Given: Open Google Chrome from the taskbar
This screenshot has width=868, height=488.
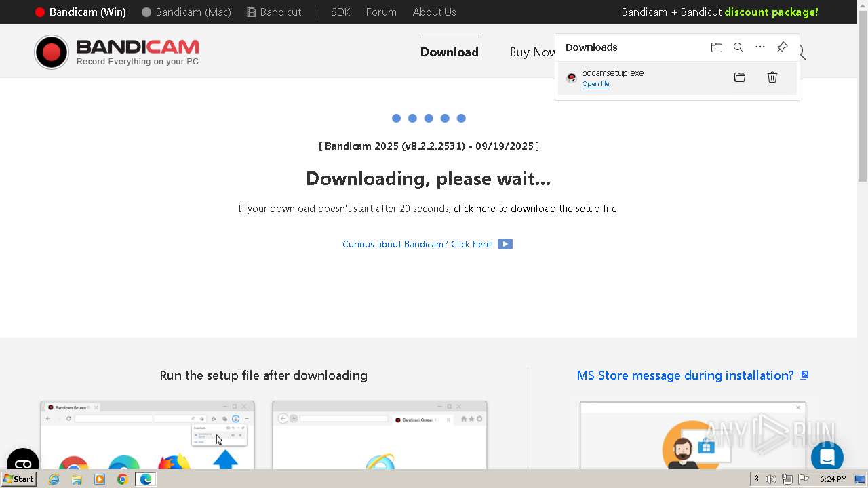Looking at the screenshot, I should click(122, 479).
